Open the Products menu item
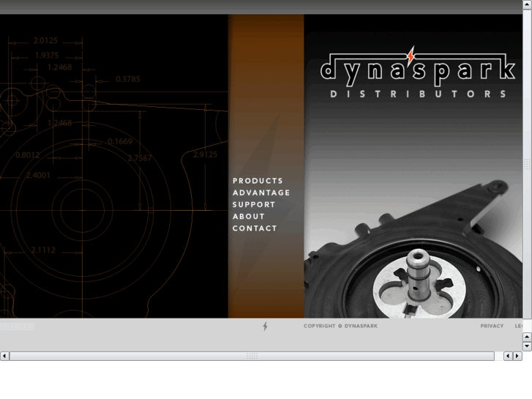 coord(258,181)
